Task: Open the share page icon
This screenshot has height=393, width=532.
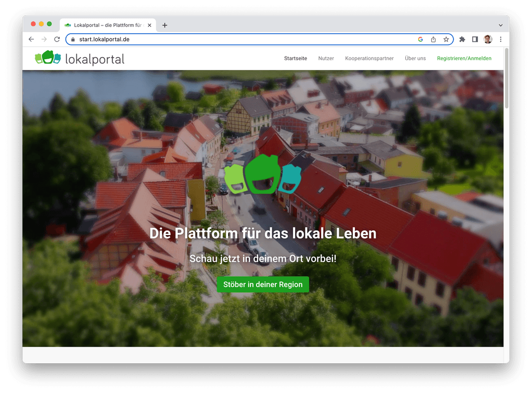Action: pyautogui.click(x=433, y=39)
